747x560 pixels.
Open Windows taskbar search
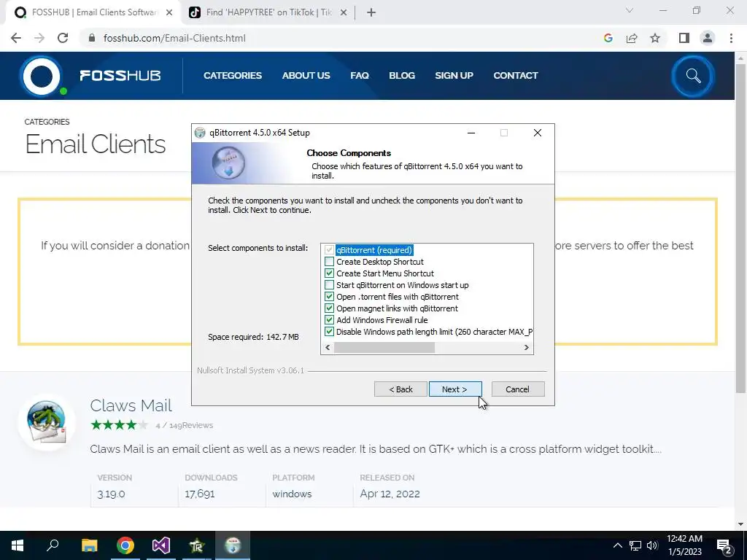pos(53,545)
